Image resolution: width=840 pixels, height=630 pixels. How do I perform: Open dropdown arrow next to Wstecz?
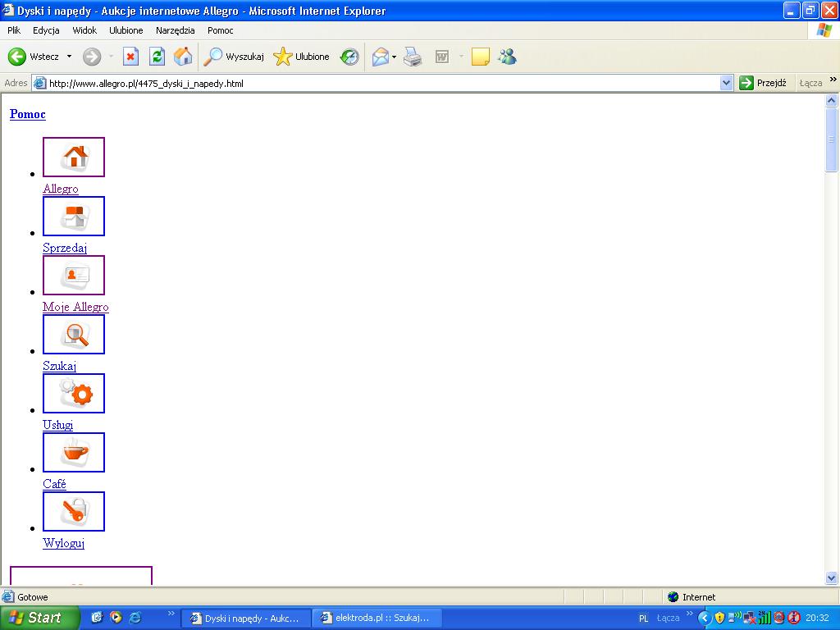tap(69, 57)
